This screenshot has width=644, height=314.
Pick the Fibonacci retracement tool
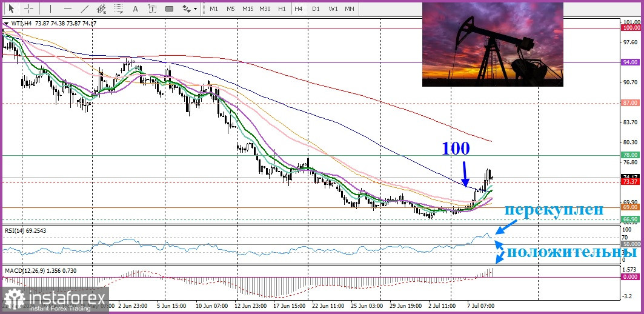click(119, 8)
